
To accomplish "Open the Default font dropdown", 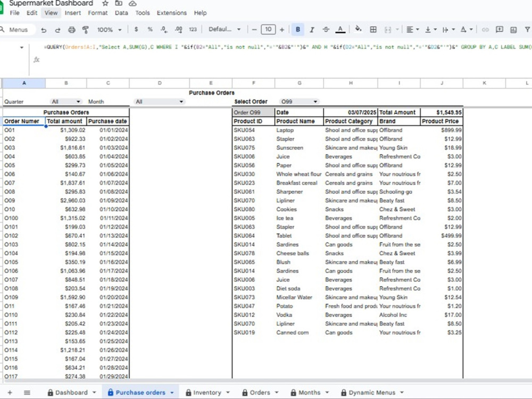I will pyautogui.click(x=223, y=29).
